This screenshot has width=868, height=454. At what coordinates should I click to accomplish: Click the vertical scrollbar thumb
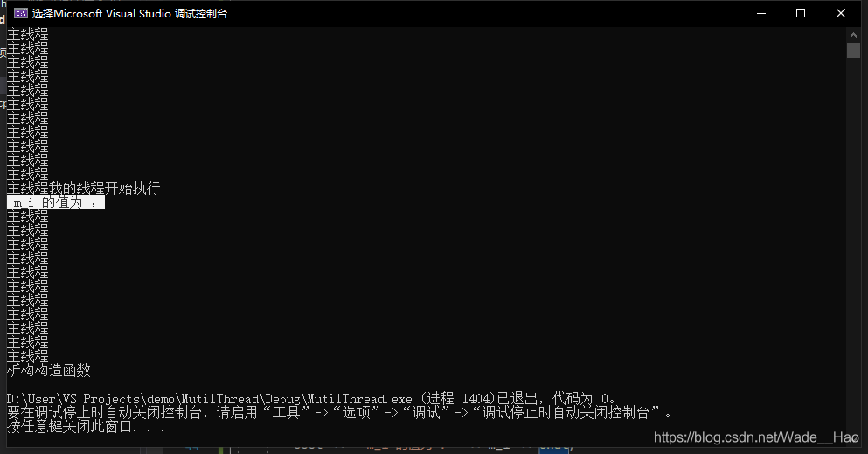coord(853,50)
